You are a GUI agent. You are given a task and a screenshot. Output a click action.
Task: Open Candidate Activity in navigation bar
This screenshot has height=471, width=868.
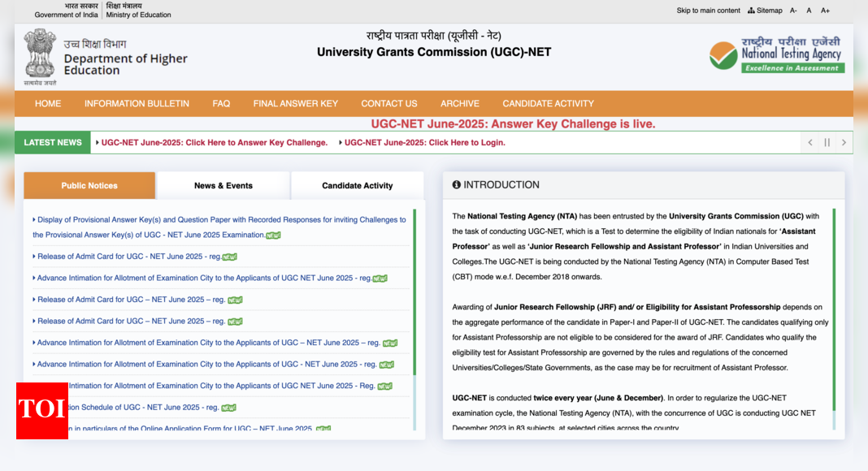click(548, 103)
